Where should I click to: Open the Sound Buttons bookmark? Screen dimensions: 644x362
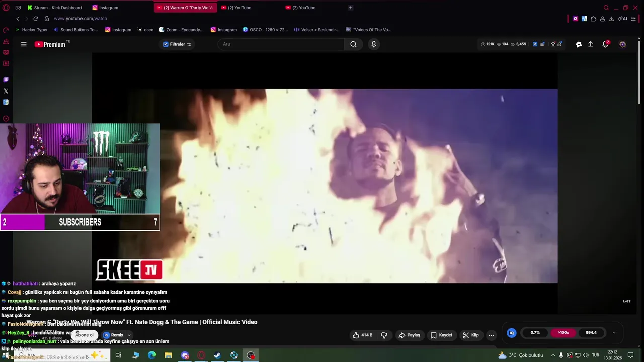(75, 30)
